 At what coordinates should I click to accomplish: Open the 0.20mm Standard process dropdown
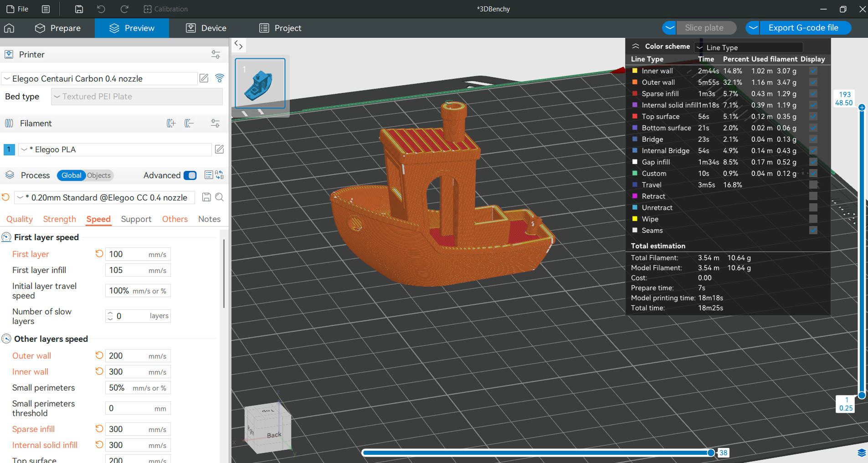105,197
